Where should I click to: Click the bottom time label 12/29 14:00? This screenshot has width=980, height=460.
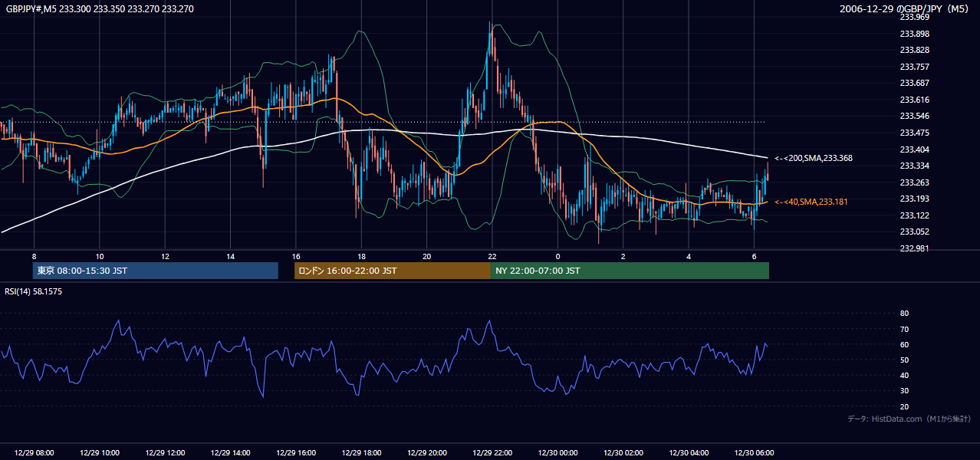[230, 453]
